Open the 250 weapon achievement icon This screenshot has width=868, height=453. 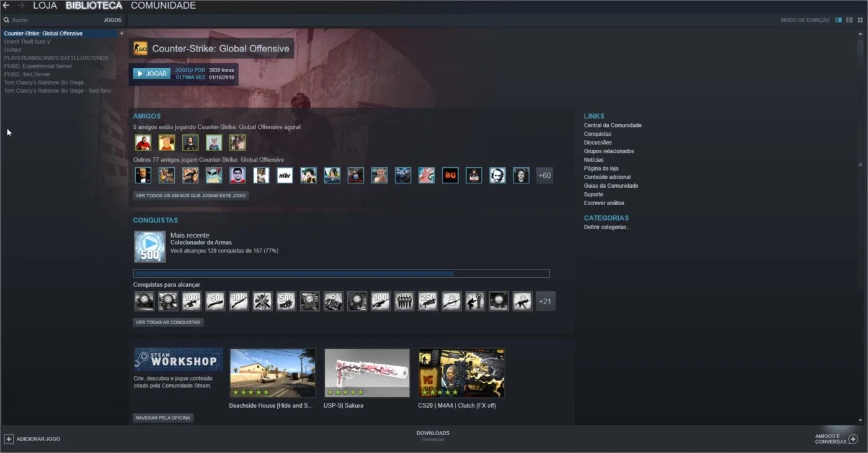coord(428,301)
